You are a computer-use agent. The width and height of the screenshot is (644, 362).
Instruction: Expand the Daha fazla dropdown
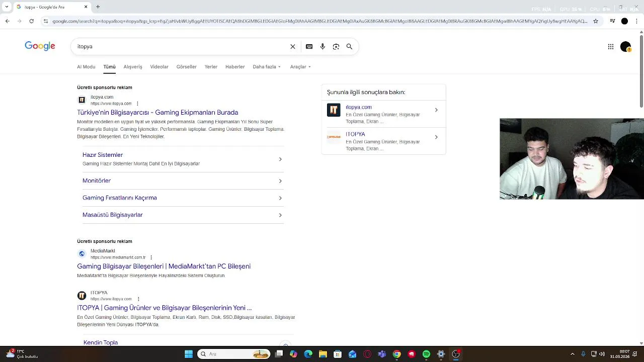point(267,67)
